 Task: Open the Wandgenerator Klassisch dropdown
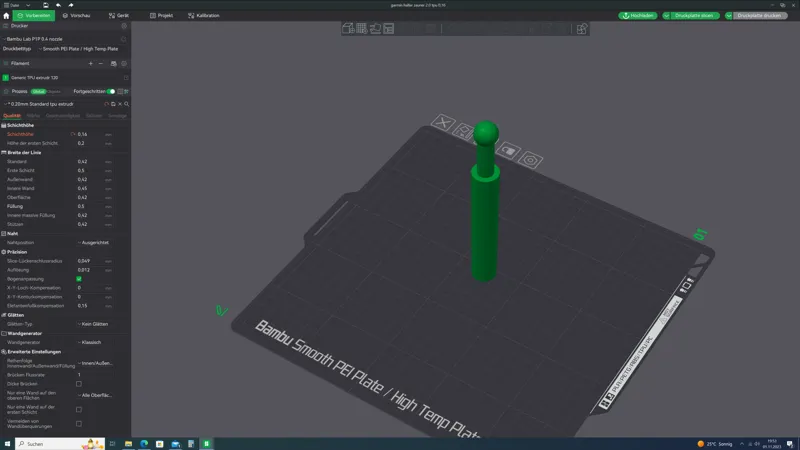tap(95, 343)
